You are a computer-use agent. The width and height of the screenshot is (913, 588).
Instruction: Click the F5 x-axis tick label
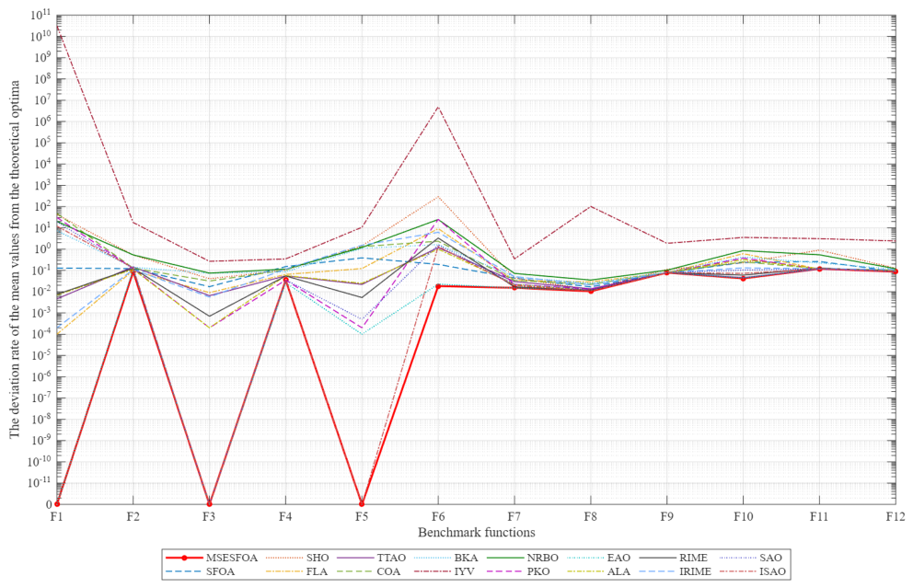(362, 516)
